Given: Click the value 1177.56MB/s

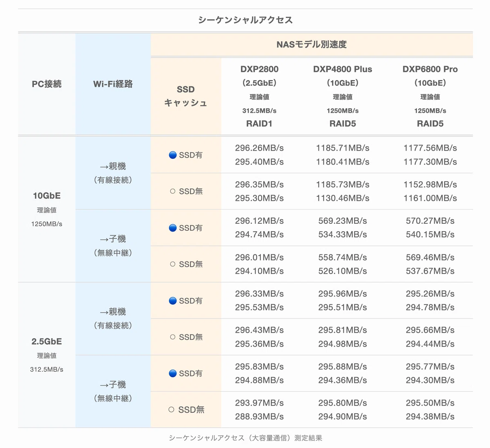Looking at the screenshot, I should [430, 148].
